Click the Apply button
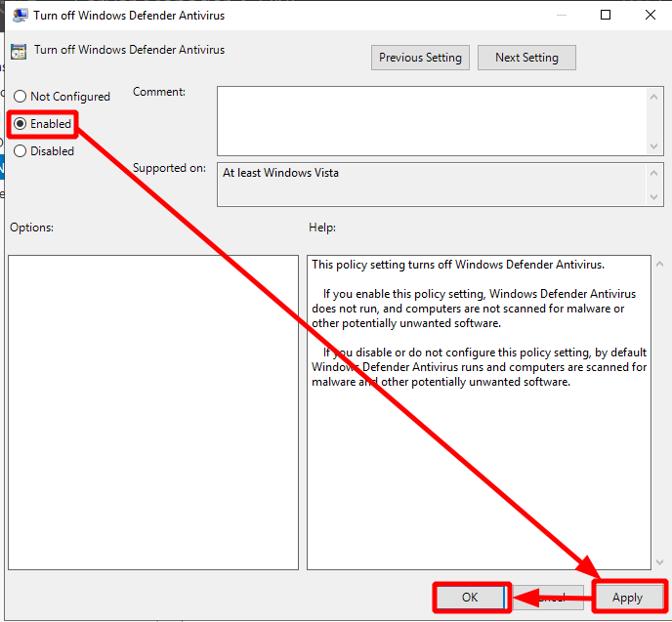672x622 pixels. [x=627, y=598]
